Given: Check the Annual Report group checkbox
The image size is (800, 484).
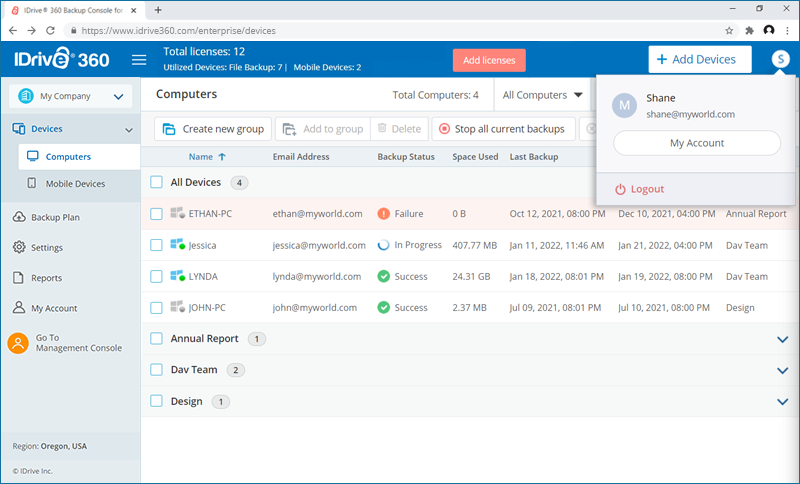Looking at the screenshot, I should (x=157, y=338).
